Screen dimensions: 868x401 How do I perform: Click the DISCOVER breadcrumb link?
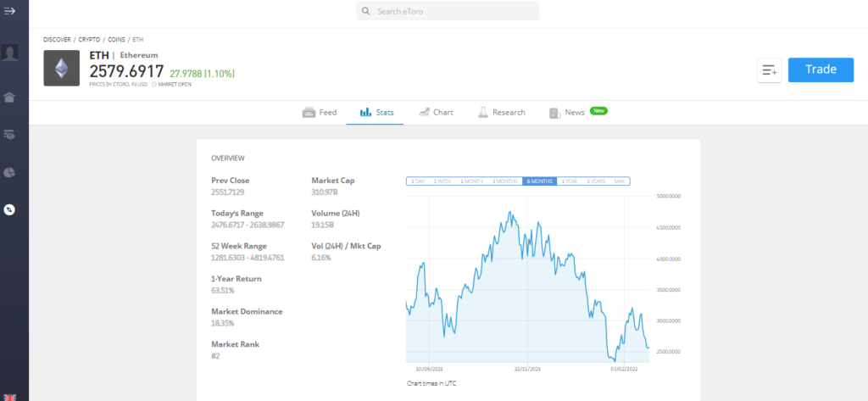coord(57,40)
